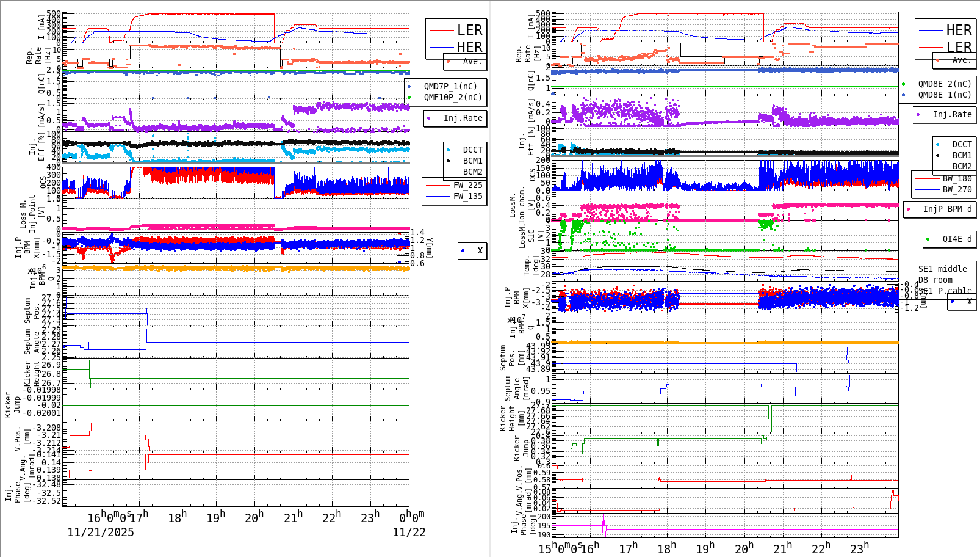Click the blue X marker in left legend

click(464, 250)
